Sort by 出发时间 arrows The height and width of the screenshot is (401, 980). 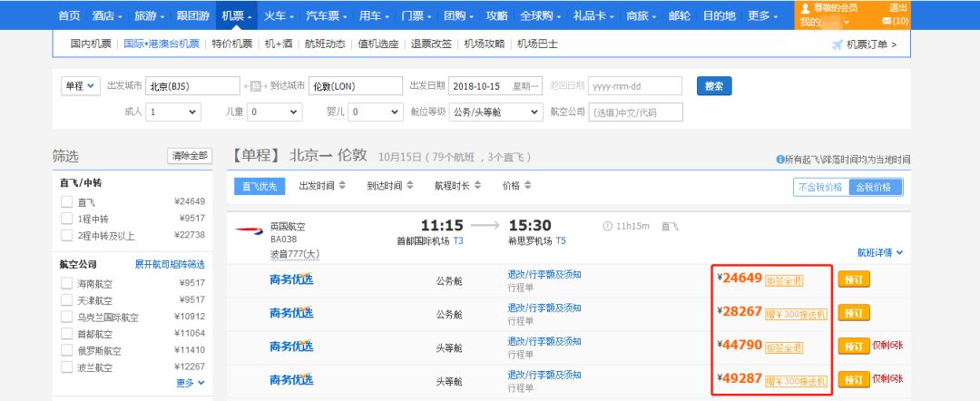(x=342, y=185)
